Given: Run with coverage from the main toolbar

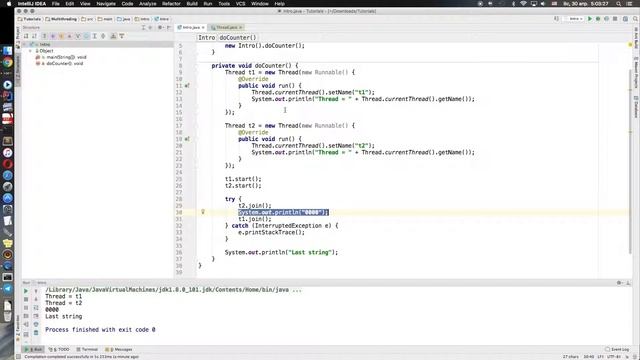Looking at the screenshot, I should [x=607, y=19].
